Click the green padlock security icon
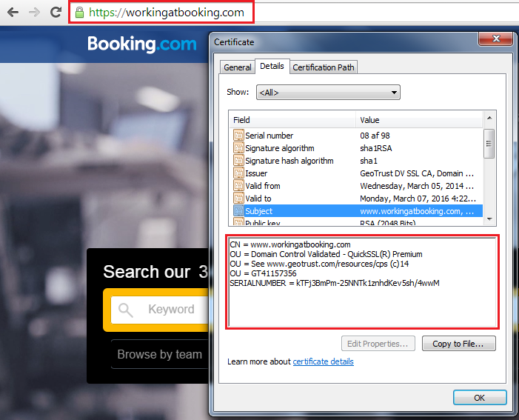 click(79, 13)
